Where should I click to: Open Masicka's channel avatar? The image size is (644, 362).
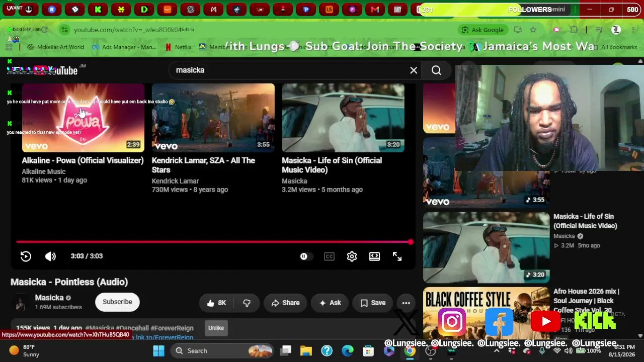tap(21, 302)
